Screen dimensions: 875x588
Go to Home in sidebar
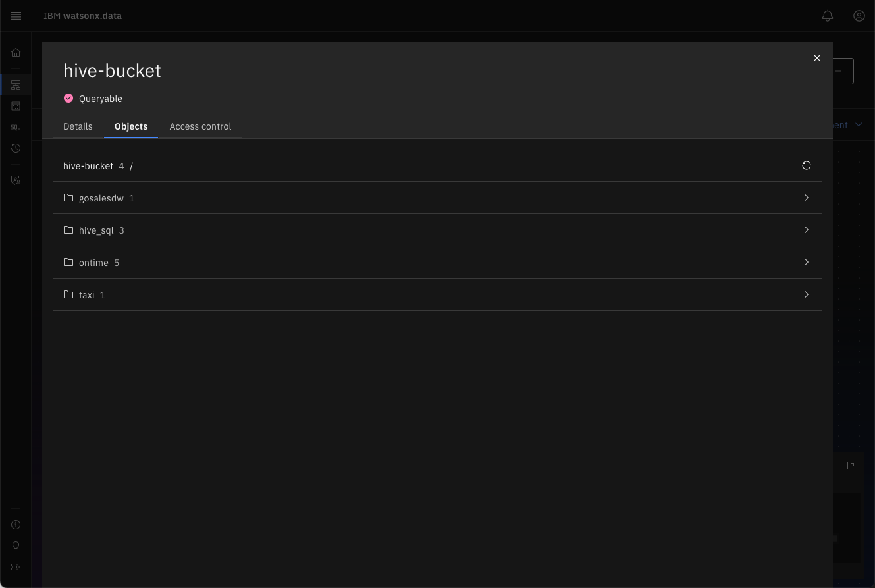[x=16, y=53]
